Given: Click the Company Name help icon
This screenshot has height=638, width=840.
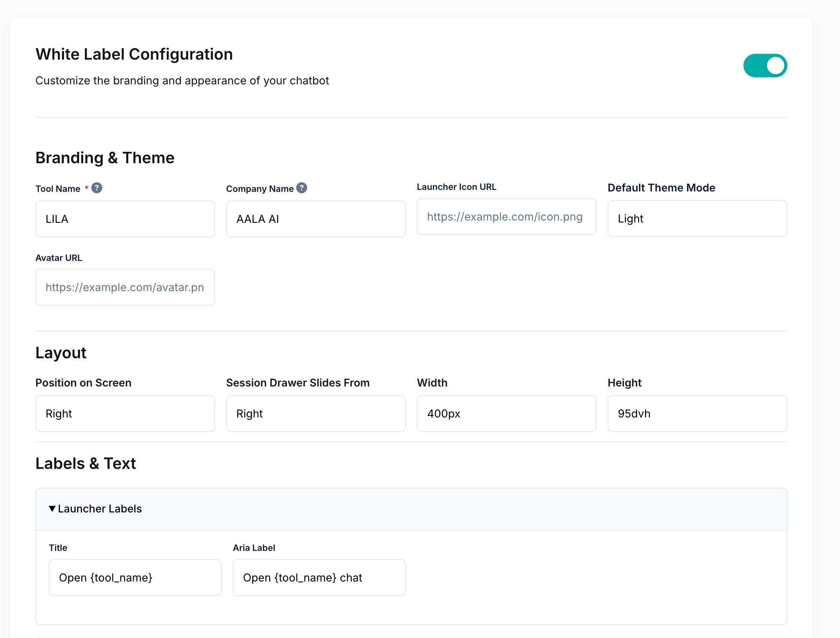Looking at the screenshot, I should pos(301,188).
